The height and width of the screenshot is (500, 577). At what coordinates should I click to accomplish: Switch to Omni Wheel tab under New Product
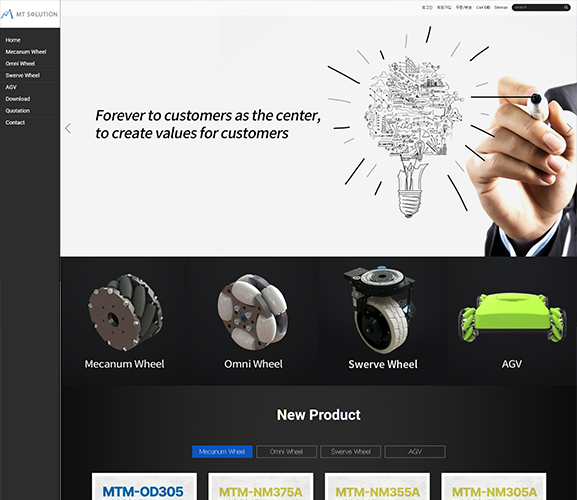click(x=286, y=451)
